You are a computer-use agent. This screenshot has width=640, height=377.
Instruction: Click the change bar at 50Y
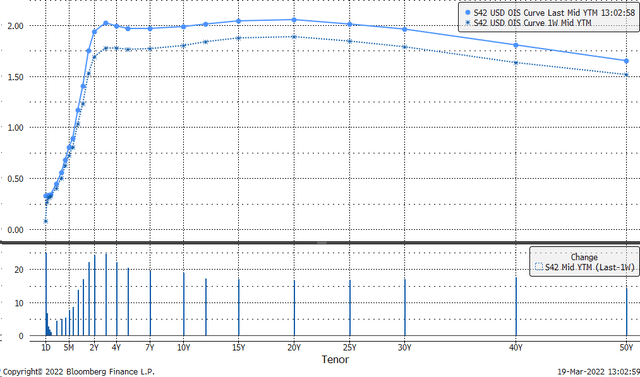click(627, 312)
